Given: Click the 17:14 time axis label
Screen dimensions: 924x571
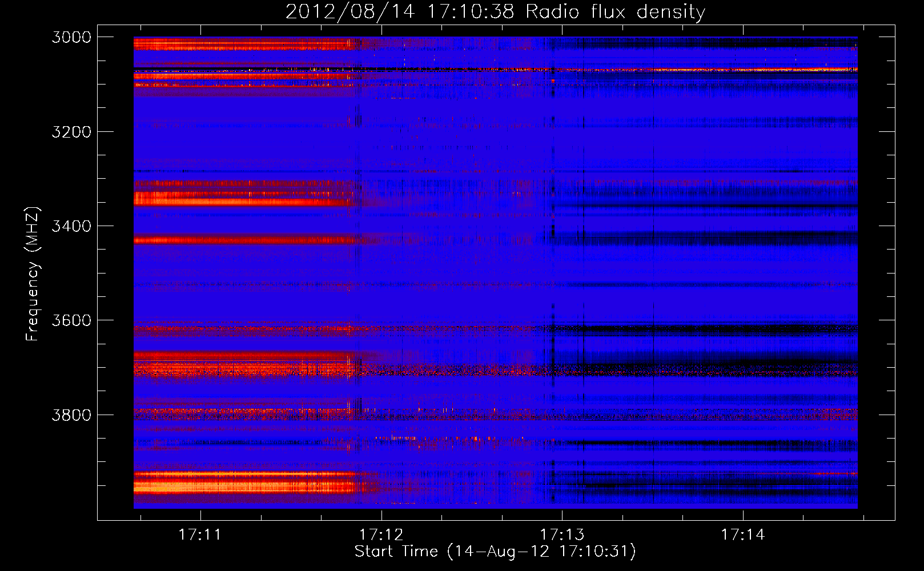Looking at the screenshot, I should click(x=742, y=534).
